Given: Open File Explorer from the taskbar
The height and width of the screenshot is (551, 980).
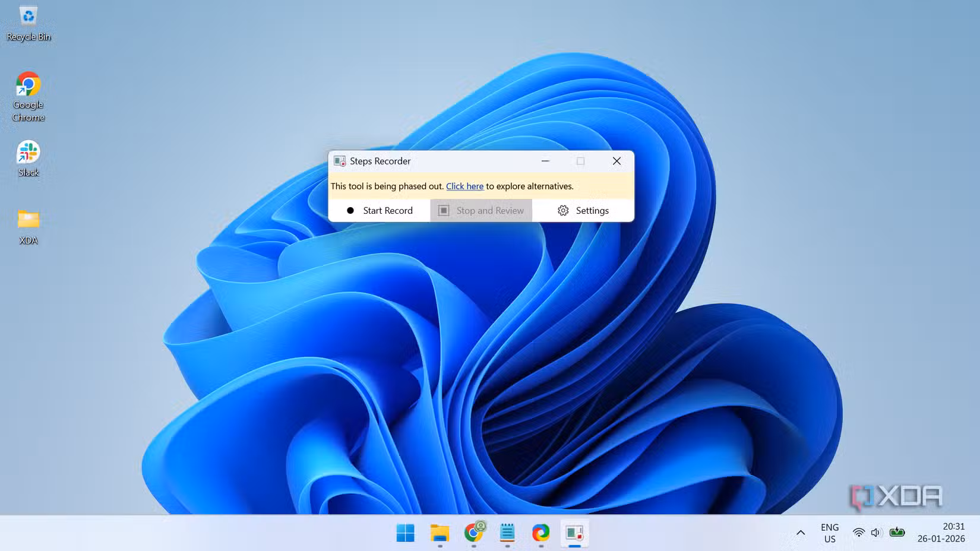Looking at the screenshot, I should pyautogui.click(x=440, y=533).
